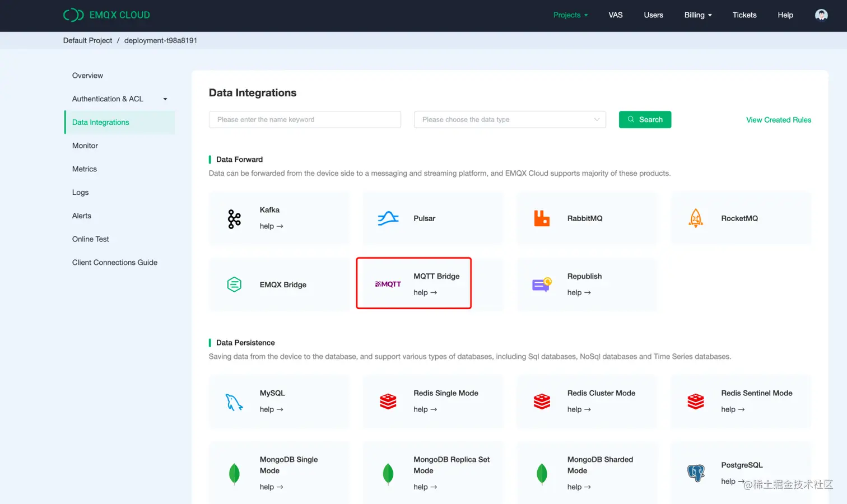The width and height of the screenshot is (847, 504).
Task: Focus the name keyword search field
Action: (305, 119)
